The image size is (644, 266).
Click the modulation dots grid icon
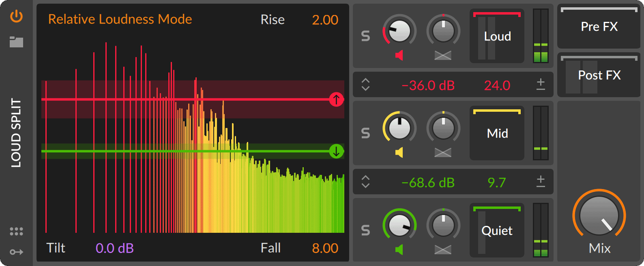tap(16, 232)
